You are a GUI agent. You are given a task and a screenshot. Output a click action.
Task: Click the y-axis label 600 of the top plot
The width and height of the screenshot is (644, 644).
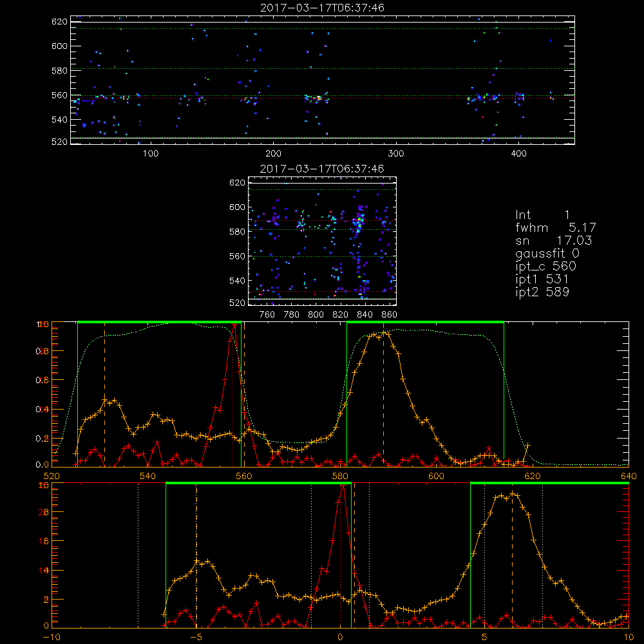coord(59,46)
